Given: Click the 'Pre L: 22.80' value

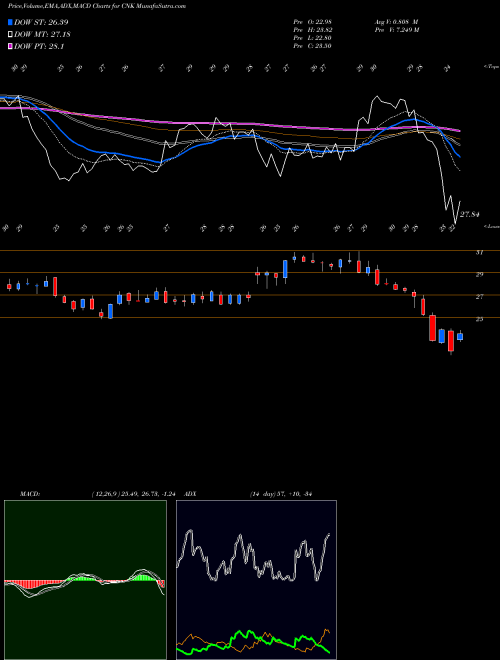Looking at the screenshot, I should [x=312, y=38].
